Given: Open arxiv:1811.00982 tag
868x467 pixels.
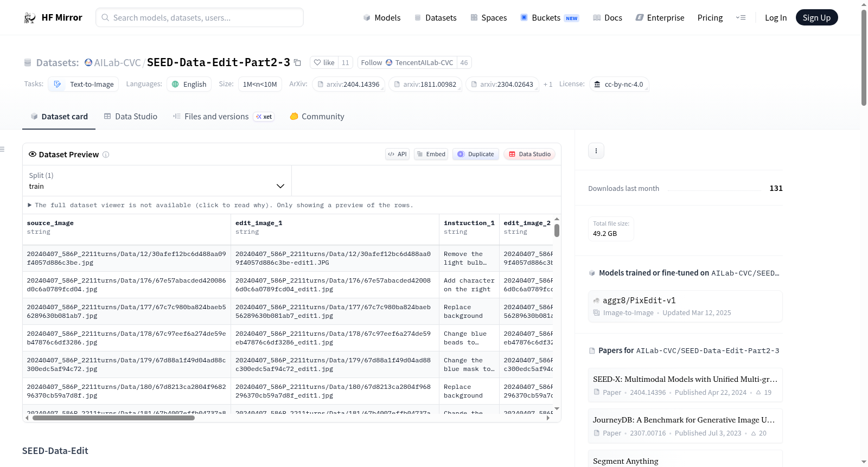Looking at the screenshot, I should (x=426, y=84).
